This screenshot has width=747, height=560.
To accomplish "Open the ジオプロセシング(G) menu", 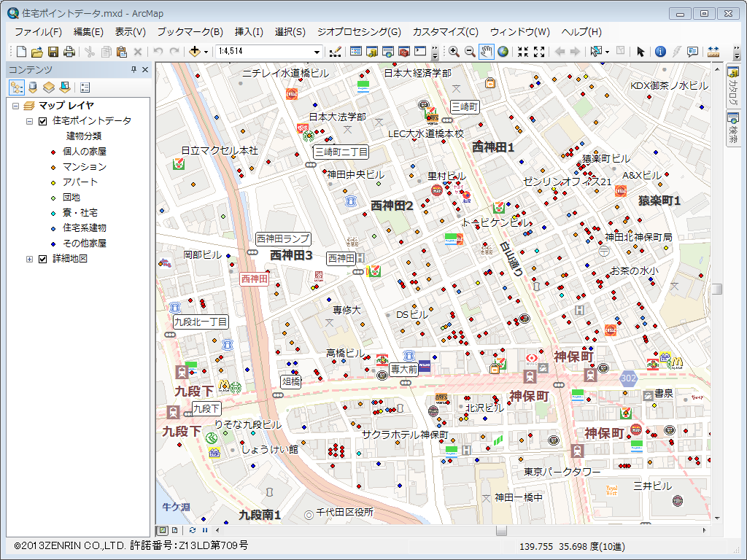I will click(359, 32).
